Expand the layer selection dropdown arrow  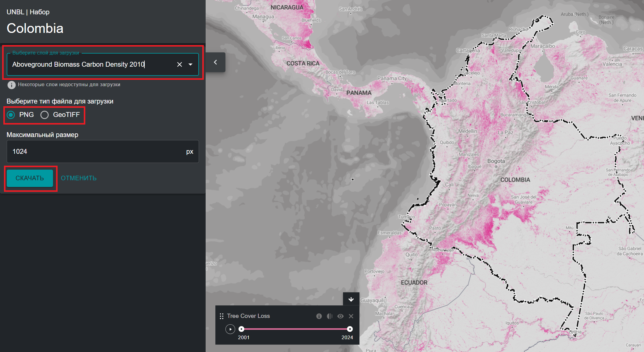tap(191, 65)
